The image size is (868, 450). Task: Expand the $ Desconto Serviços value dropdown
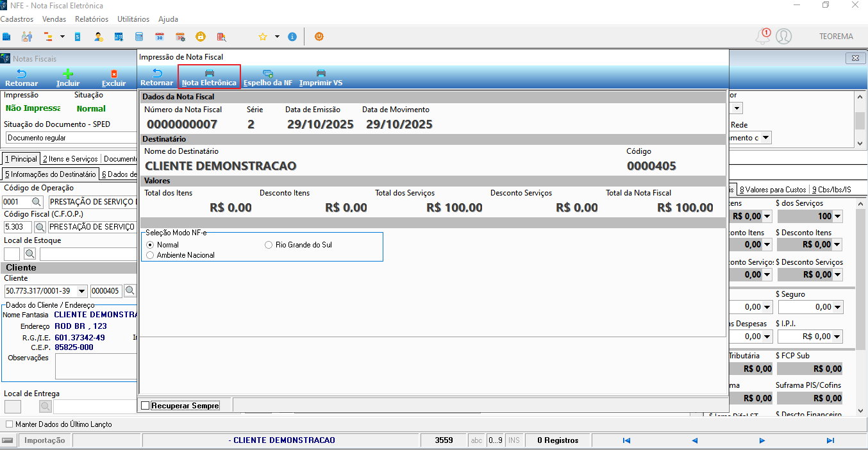pos(837,274)
